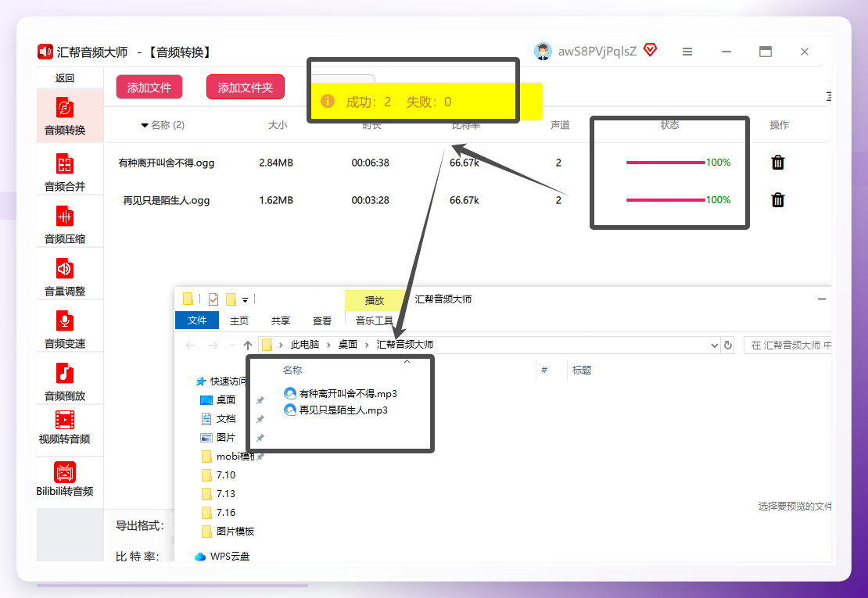Click the 添加文件 button

point(149,87)
